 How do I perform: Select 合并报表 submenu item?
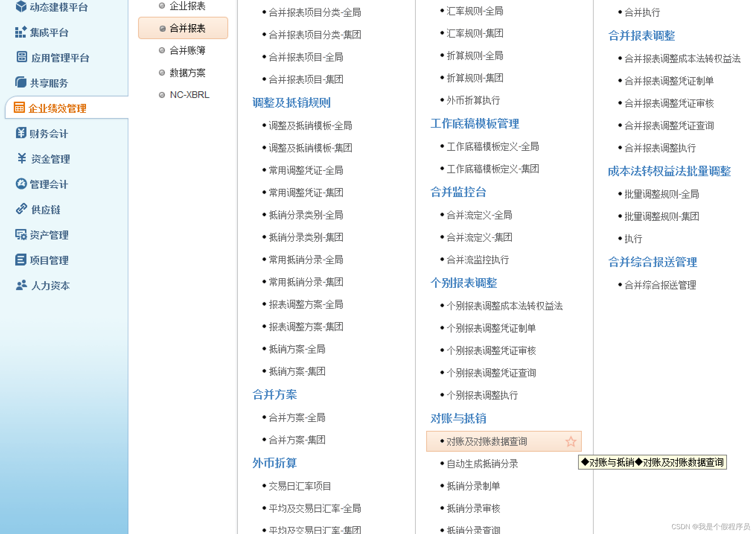pyautogui.click(x=183, y=28)
